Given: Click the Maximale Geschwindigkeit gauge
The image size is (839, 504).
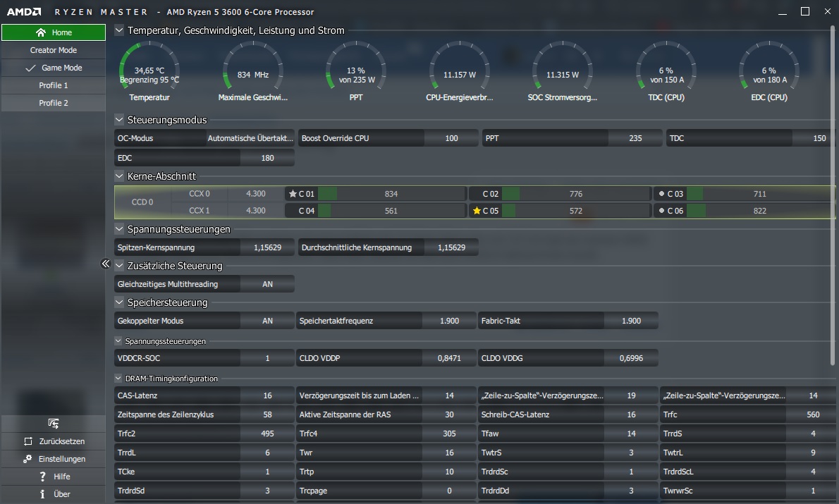Looking at the screenshot, I should click(x=252, y=72).
